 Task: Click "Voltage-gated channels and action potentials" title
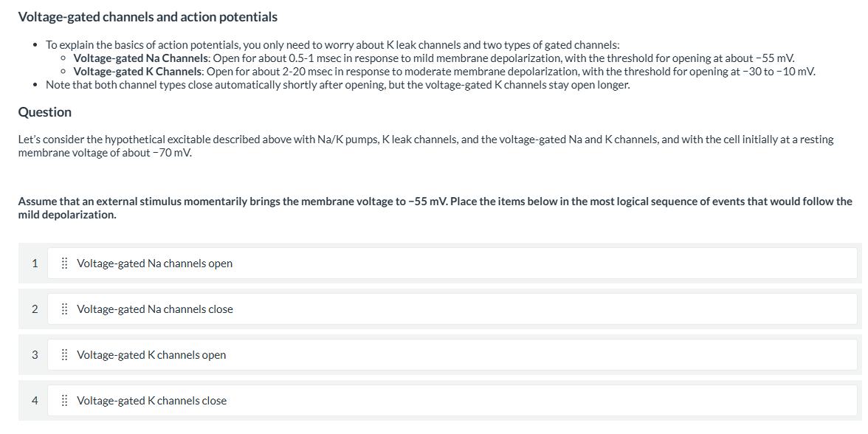(148, 17)
